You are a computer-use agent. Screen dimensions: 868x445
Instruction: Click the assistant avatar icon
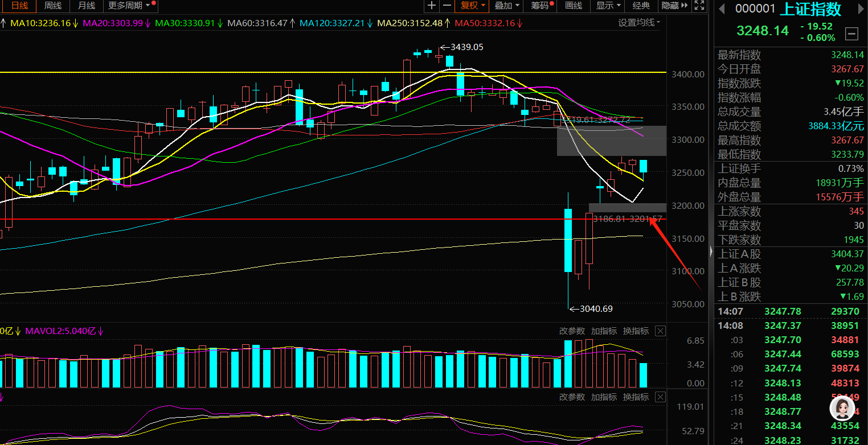coord(842,408)
